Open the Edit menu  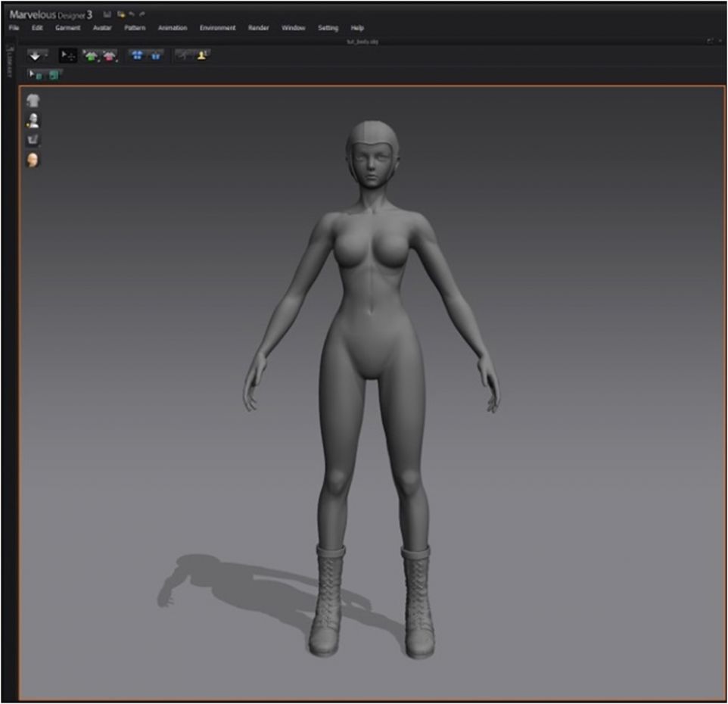pyautogui.click(x=37, y=28)
